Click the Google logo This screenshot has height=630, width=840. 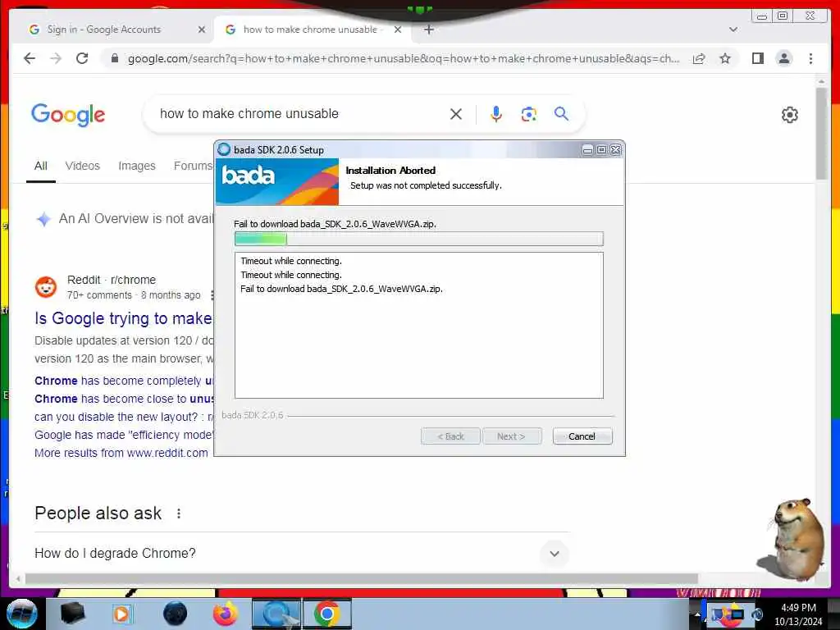click(x=68, y=115)
